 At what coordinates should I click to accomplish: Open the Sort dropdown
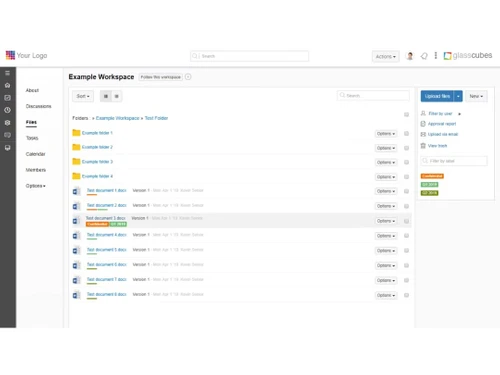tap(83, 96)
